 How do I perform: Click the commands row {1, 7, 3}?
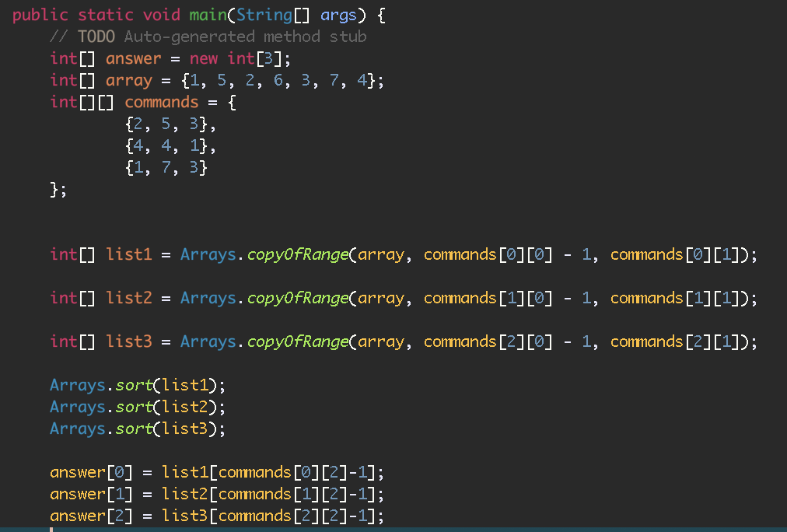point(166,168)
